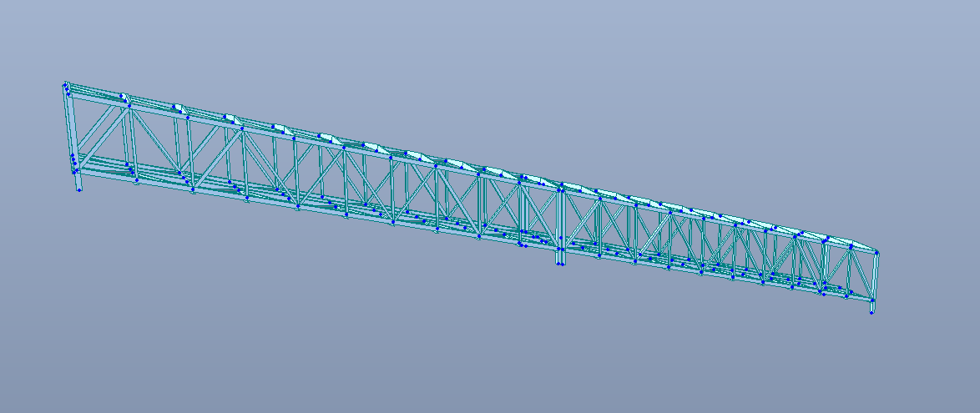Pick the top-left corner node of truss
Screen dimensions: 980x413
click(65, 83)
